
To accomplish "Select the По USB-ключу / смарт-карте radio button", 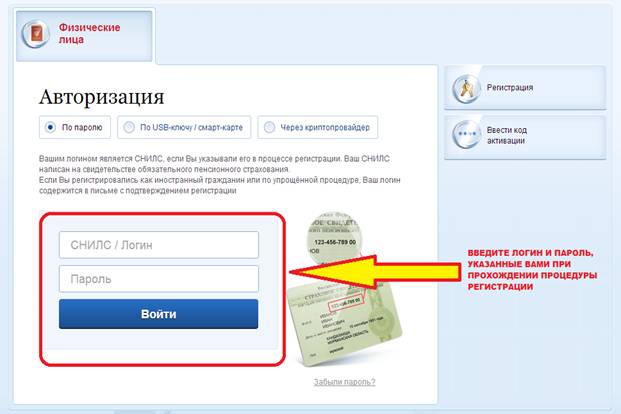I will point(129,128).
